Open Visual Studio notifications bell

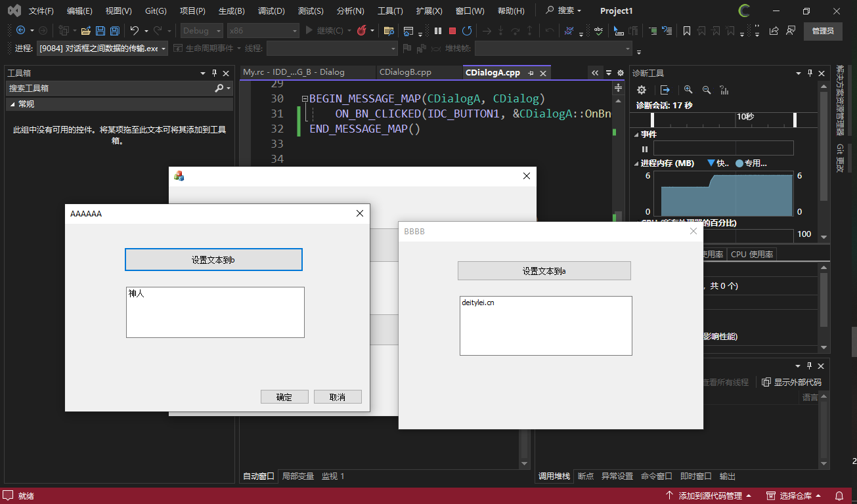(x=839, y=495)
